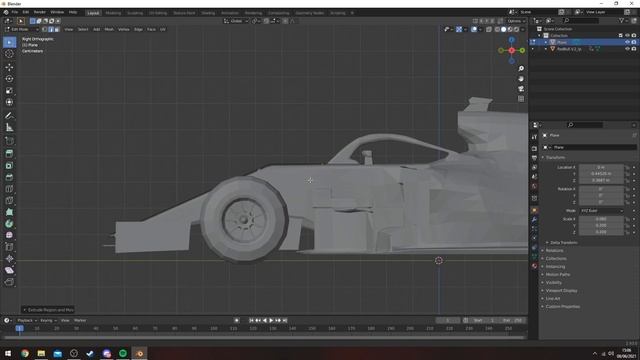Switch to the Shading workspace tab

click(x=208, y=13)
